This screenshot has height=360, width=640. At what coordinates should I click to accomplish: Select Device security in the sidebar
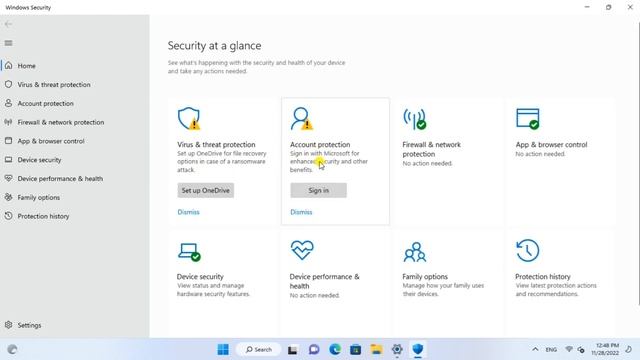click(x=39, y=160)
